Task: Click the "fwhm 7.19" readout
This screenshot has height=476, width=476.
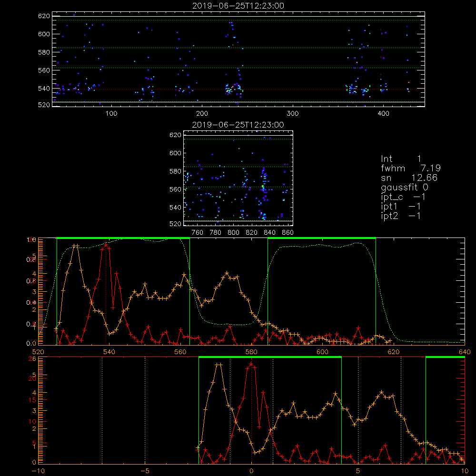Action: (x=411, y=168)
